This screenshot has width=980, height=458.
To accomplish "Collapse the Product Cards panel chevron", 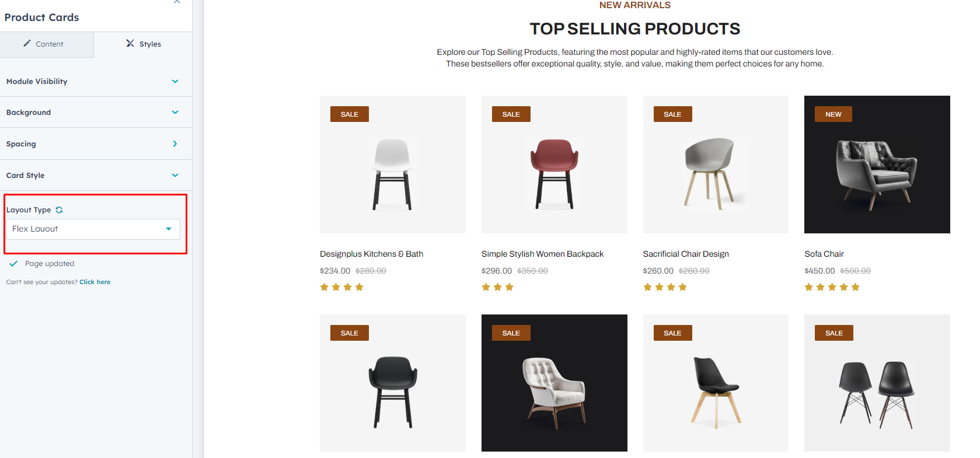I will coord(177,2).
